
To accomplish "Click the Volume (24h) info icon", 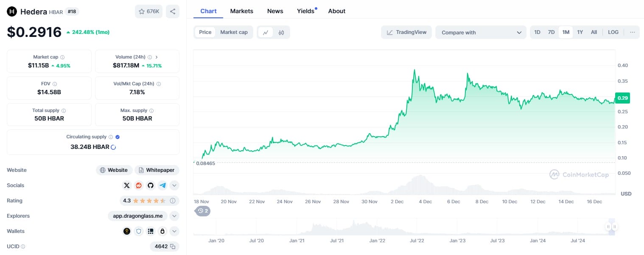I will coord(150,57).
